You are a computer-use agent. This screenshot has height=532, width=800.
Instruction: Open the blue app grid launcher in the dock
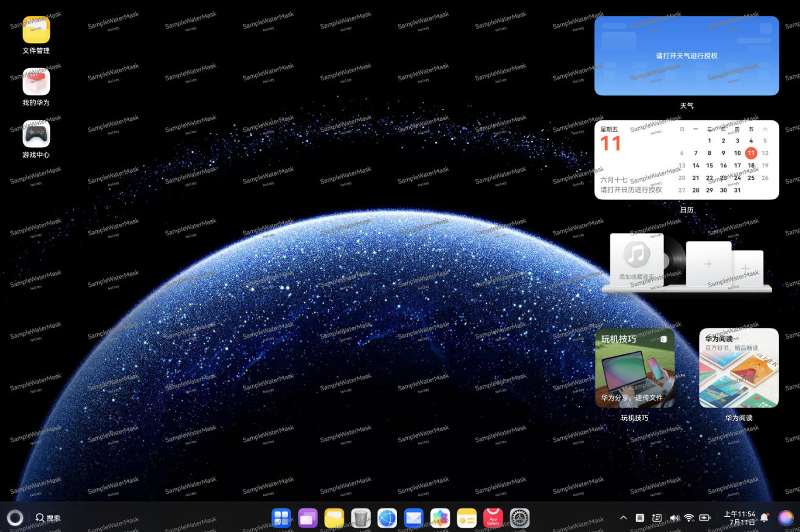(281, 518)
